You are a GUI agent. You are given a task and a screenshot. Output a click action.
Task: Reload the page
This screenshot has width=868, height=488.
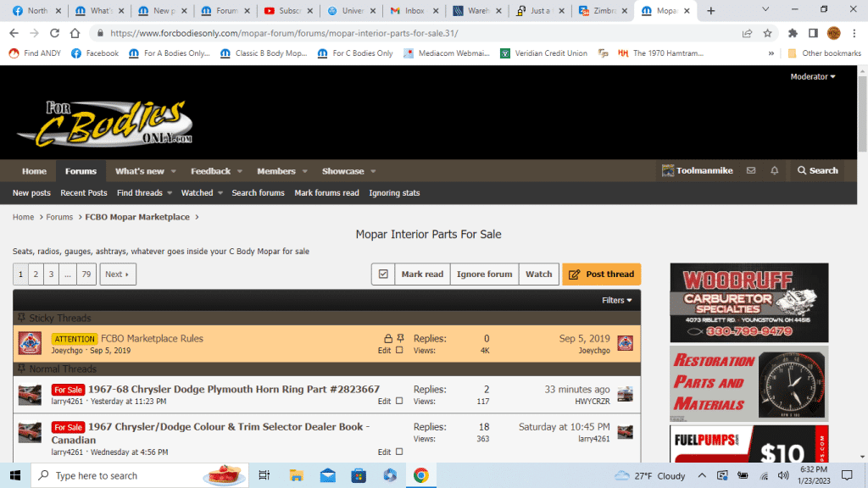tap(55, 33)
